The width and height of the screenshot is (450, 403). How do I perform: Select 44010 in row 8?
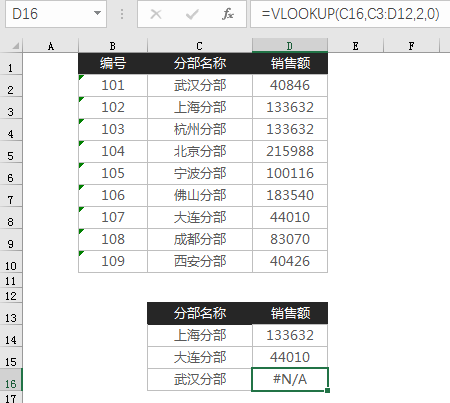[x=290, y=217]
